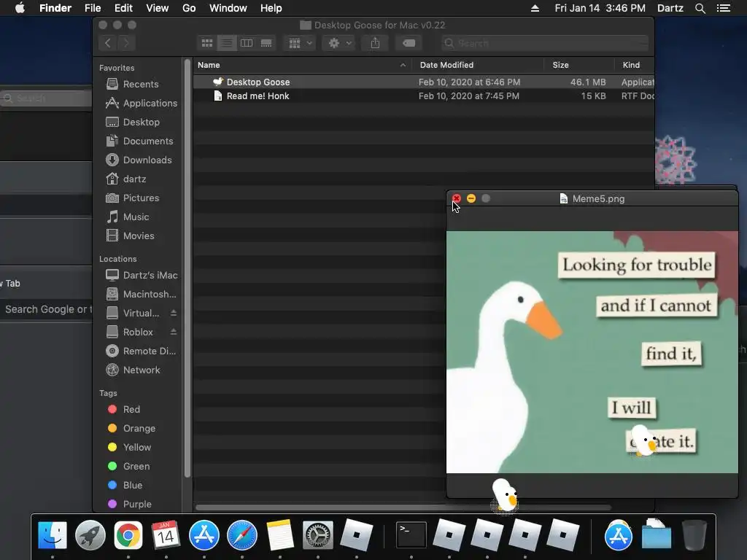
Task: Eject the Virtual volume
Action: [x=174, y=313]
